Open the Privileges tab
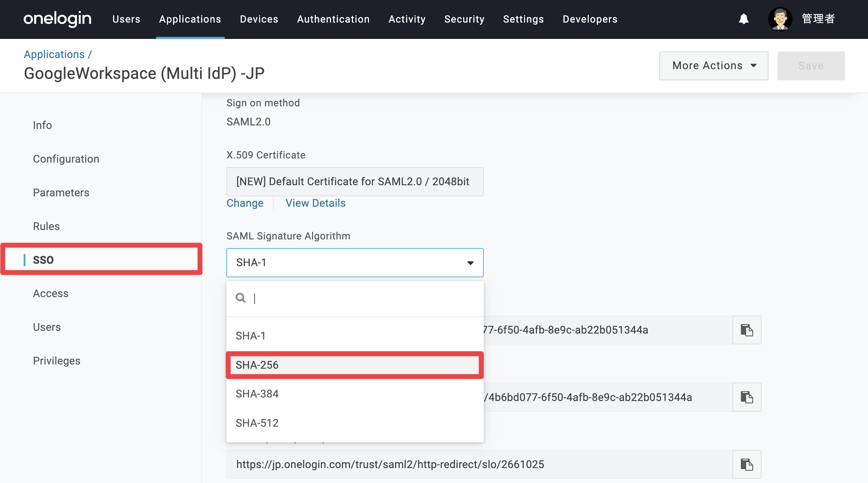868x483 pixels. [x=57, y=361]
